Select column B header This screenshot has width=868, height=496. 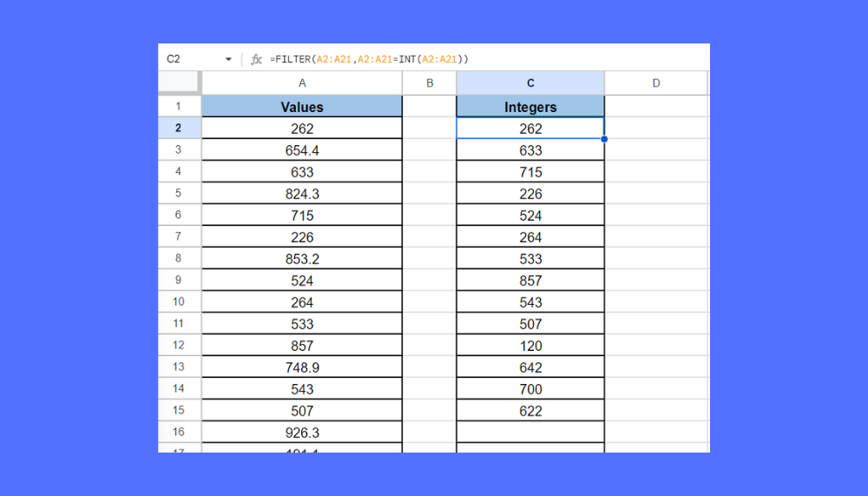coord(430,83)
